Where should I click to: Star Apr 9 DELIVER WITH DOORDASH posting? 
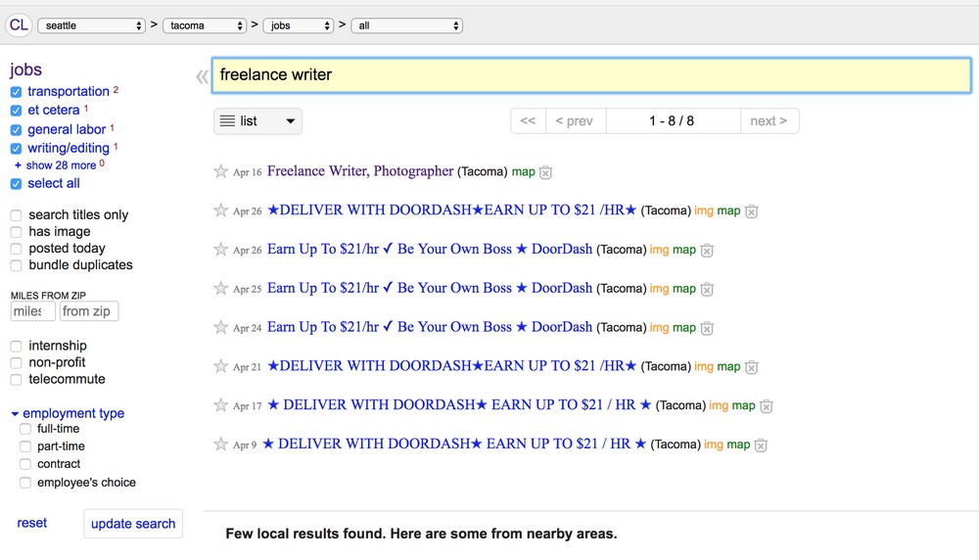tap(220, 443)
